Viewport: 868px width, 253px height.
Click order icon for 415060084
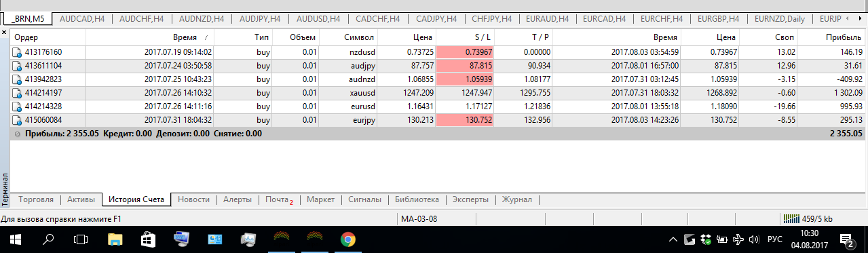coord(16,120)
